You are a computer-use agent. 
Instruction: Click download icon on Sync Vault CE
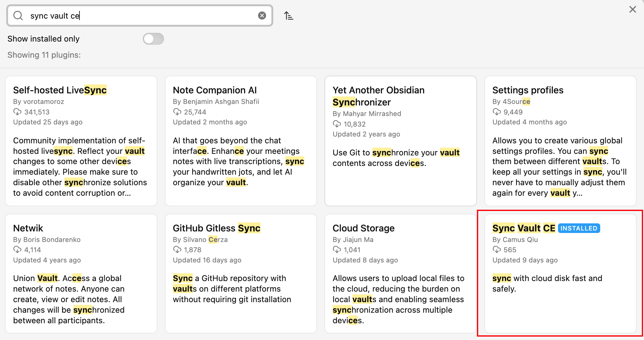tap(497, 250)
